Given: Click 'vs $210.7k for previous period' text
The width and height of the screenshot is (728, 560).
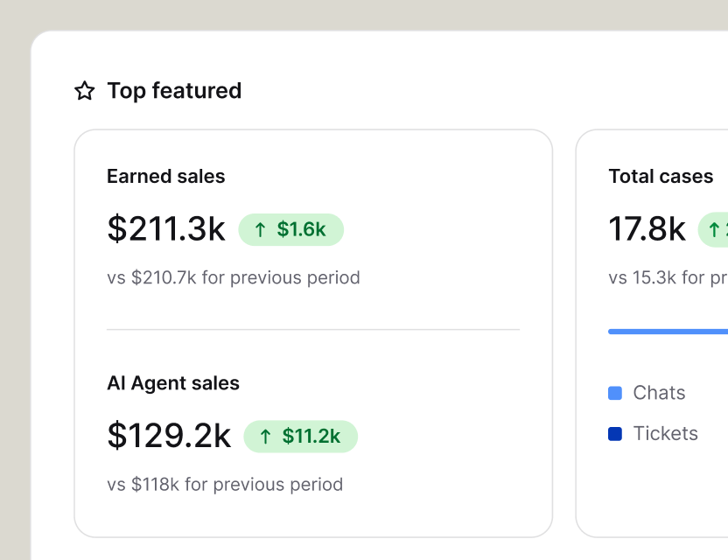Looking at the screenshot, I should [234, 277].
